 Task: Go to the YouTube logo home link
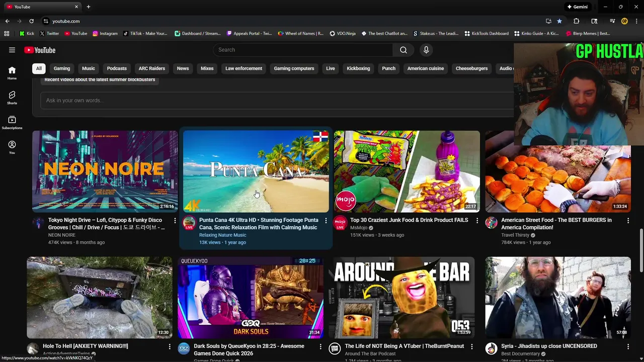point(40,50)
